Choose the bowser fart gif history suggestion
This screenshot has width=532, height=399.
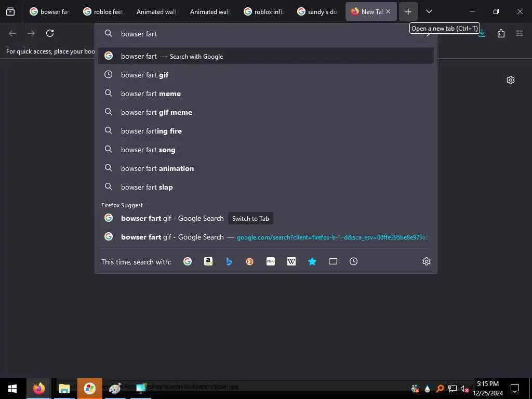coord(266,75)
